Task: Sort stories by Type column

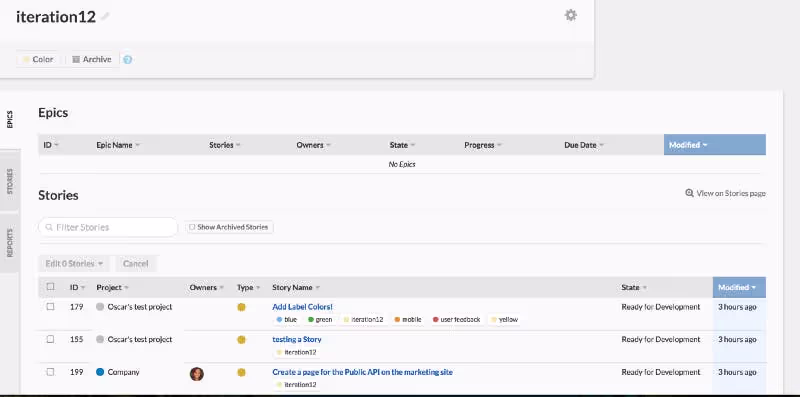Action: click(248, 287)
